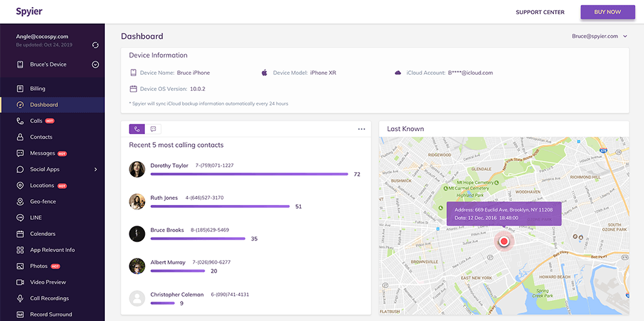Go to Billing menu item
The height and width of the screenshot is (321, 644).
pos(37,89)
